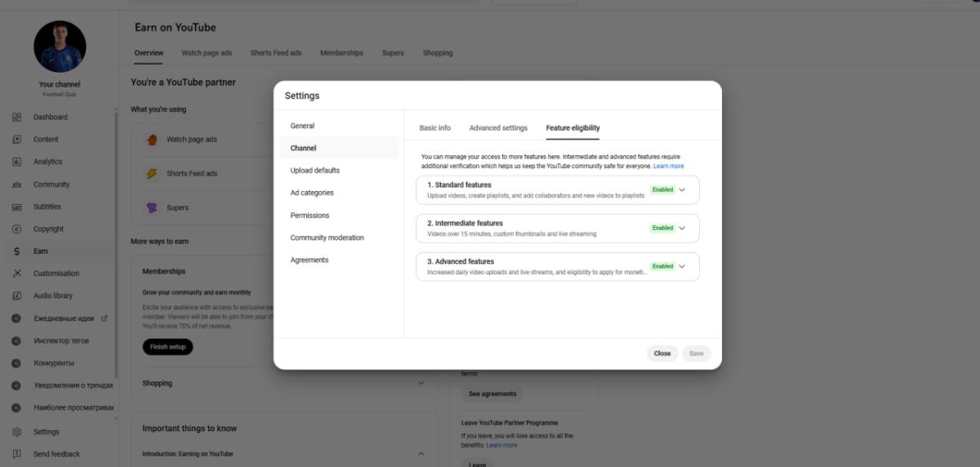The width and height of the screenshot is (980, 467).
Task: Open Agreements settings section
Action: point(339,260)
